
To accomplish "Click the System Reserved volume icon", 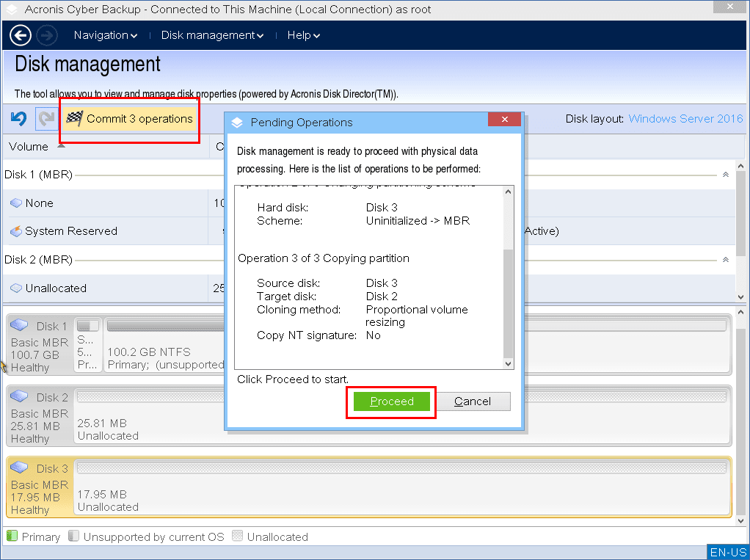I will (16, 232).
